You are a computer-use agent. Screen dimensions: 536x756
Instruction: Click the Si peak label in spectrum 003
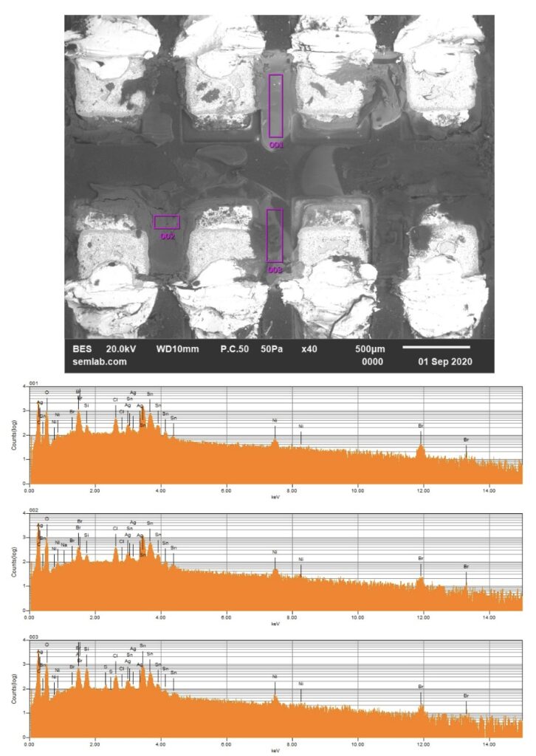(86, 649)
